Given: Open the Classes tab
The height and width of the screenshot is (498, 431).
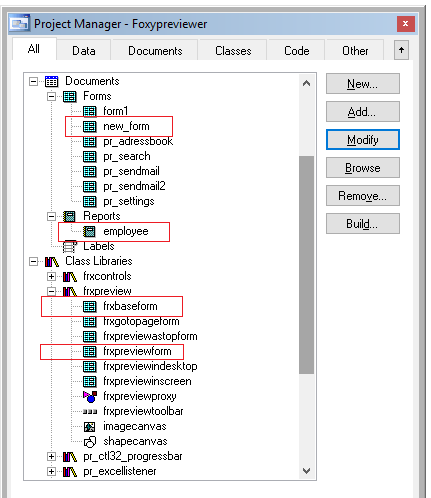Looking at the screenshot, I should coord(233,51).
